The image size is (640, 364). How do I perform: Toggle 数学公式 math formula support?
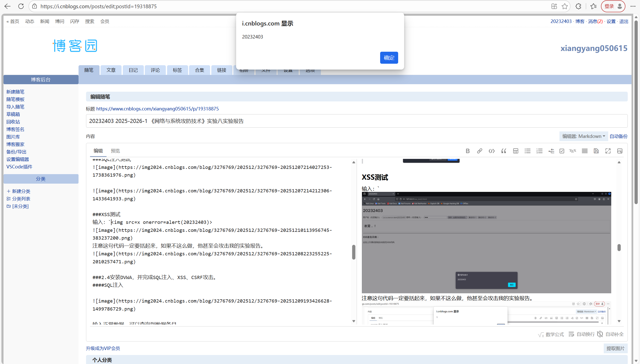click(551, 335)
